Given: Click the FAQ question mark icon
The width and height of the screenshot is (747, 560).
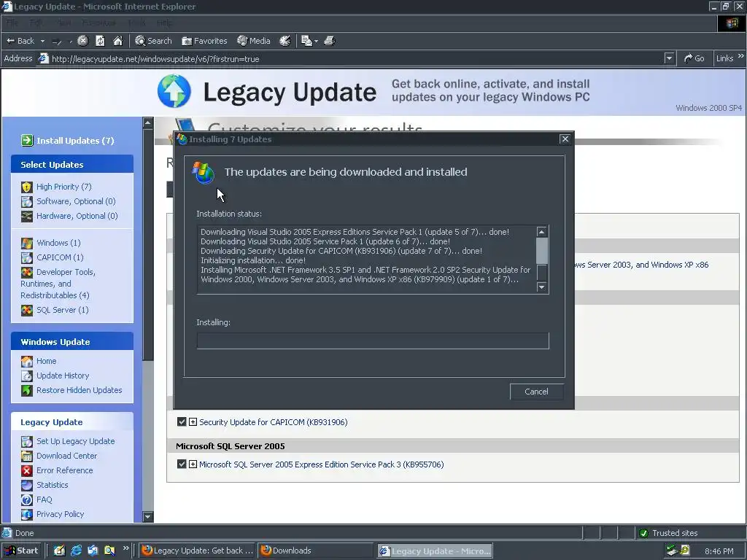Looking at the screenshot, I should click(x=27, y=500).
